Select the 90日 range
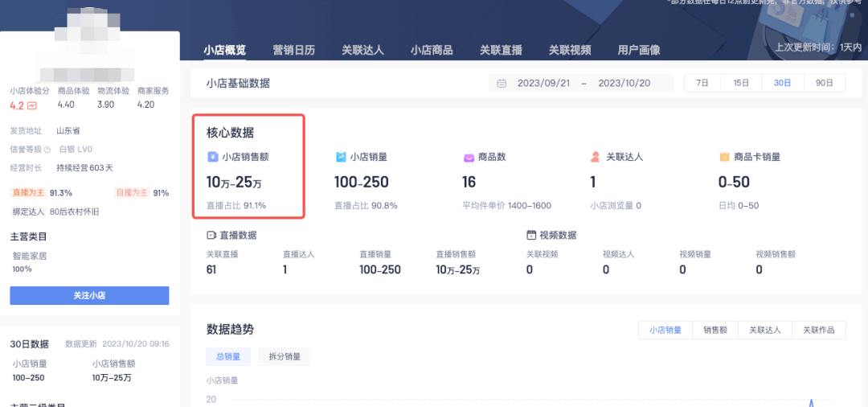Screen dimensions: 868x407 click(x=825, y=83)
